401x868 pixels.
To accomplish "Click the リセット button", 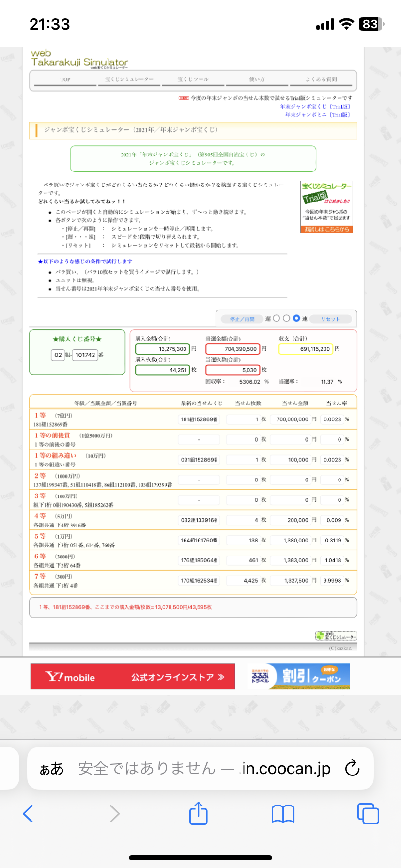I will click(330, 319).
